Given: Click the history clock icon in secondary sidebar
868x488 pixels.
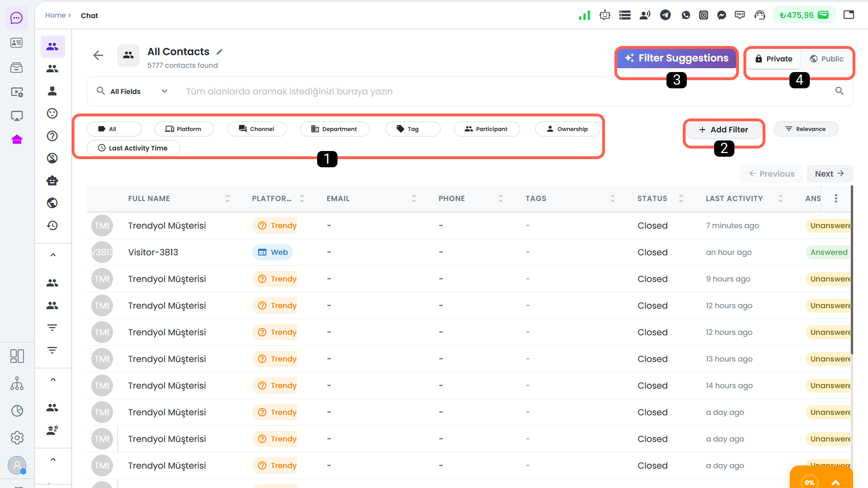Looking at the screenshot, I should coord(52,225).
